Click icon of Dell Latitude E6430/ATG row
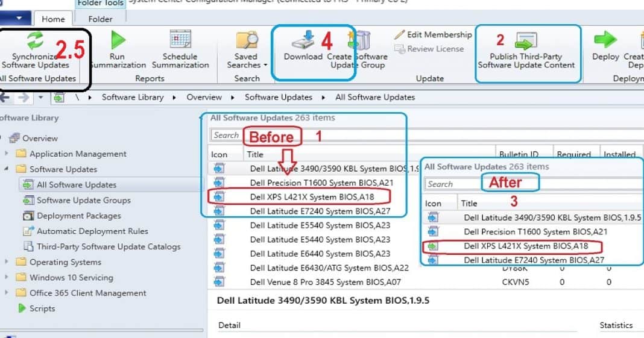 click(x=219, y=268)
